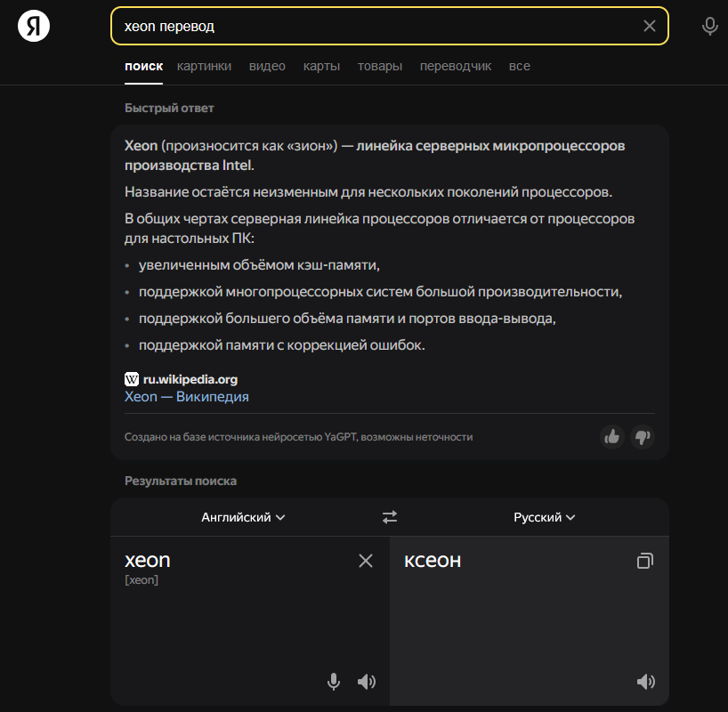Image resolution: width=728 pixels, height=712 pixels.
Task: Play pronunciation of source word 'xeon'
Action: (x=367, y=682)
